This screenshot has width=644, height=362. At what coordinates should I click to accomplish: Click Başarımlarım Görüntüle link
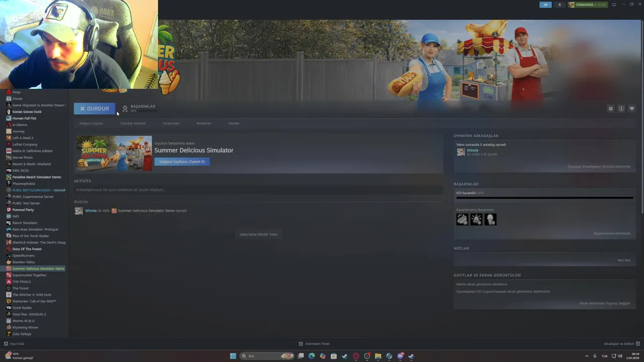tap(612, 233)
